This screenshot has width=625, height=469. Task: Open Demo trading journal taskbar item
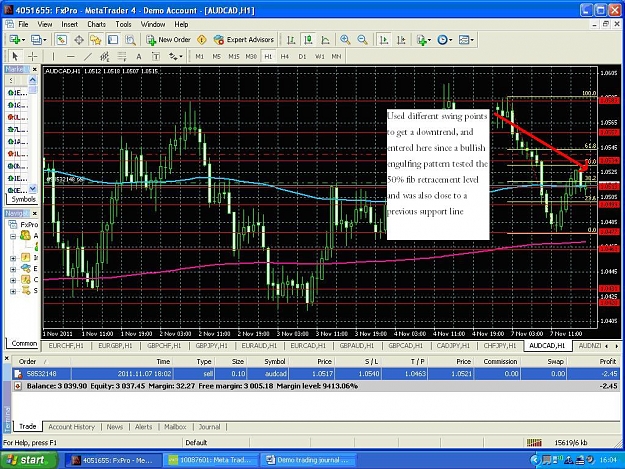point(309,460)
